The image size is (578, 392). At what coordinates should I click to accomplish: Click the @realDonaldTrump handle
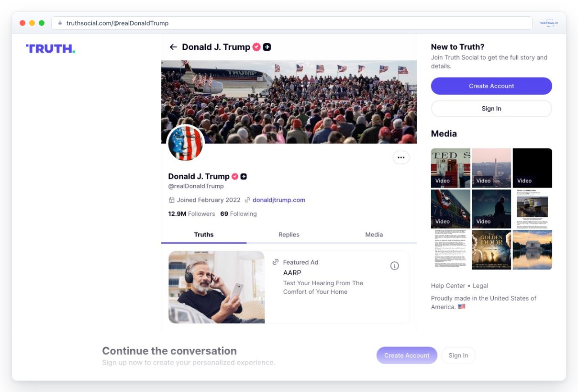196,186
